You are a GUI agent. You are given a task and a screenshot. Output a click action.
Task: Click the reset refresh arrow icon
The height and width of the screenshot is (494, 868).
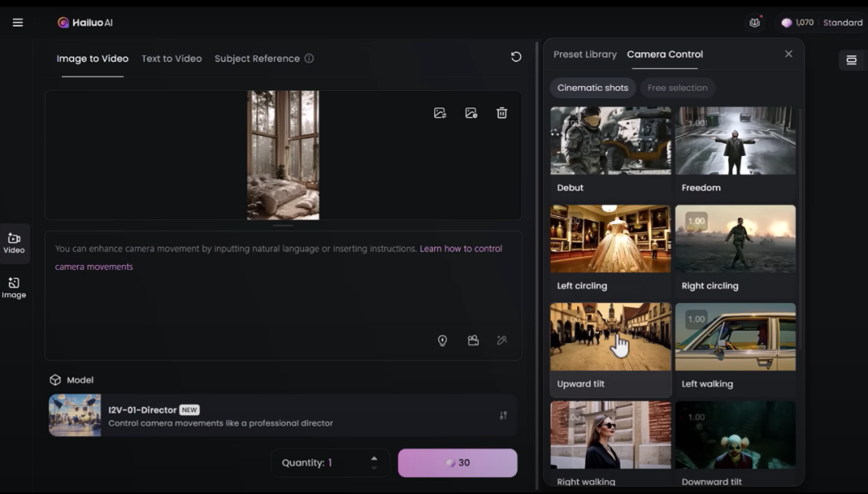[516, 57]
